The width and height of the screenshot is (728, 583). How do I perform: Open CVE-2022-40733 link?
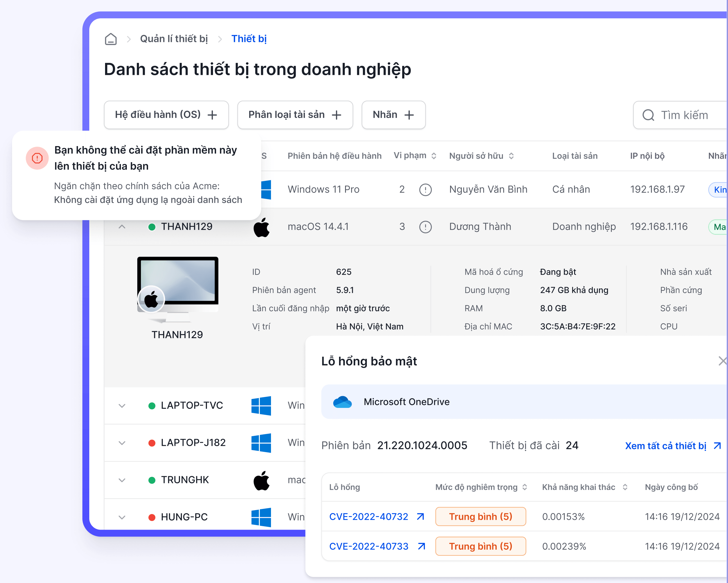tap(369, 546)
